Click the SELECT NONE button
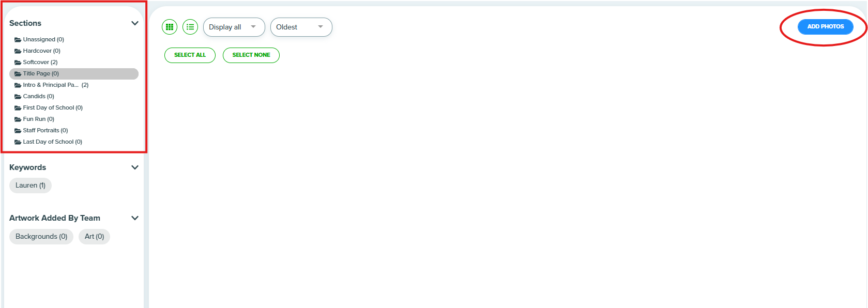This screenshot has width=868, height=308. (251, 55)
